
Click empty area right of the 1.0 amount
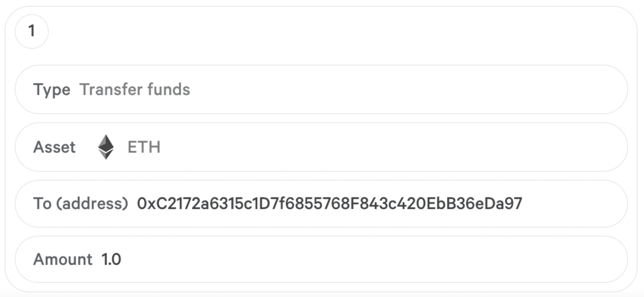(x=370, y=259)
